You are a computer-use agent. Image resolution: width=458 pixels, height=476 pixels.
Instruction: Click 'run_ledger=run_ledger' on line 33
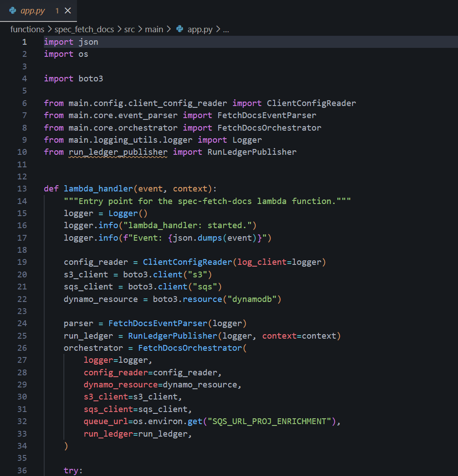tap(136, 434)
